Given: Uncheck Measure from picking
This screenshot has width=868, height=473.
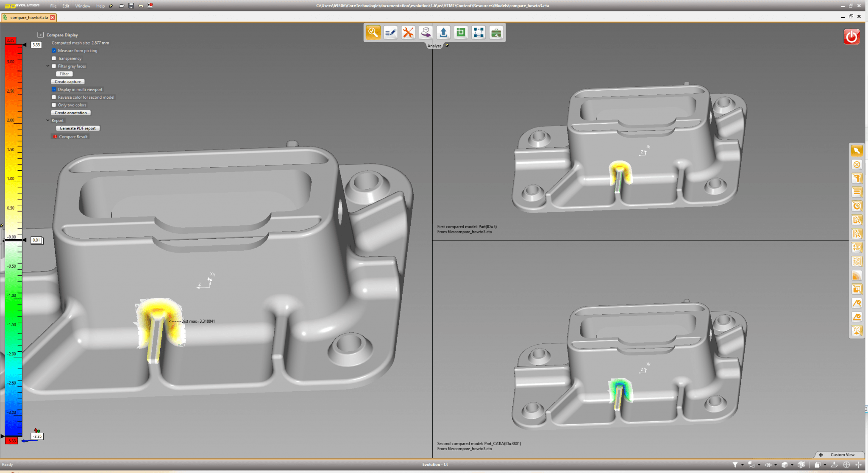Looking at the screenshot, I should [54, 50].
